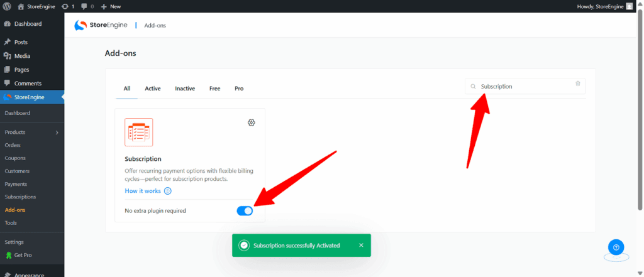
Task: Close the success notification
Action: coord(361,245)
